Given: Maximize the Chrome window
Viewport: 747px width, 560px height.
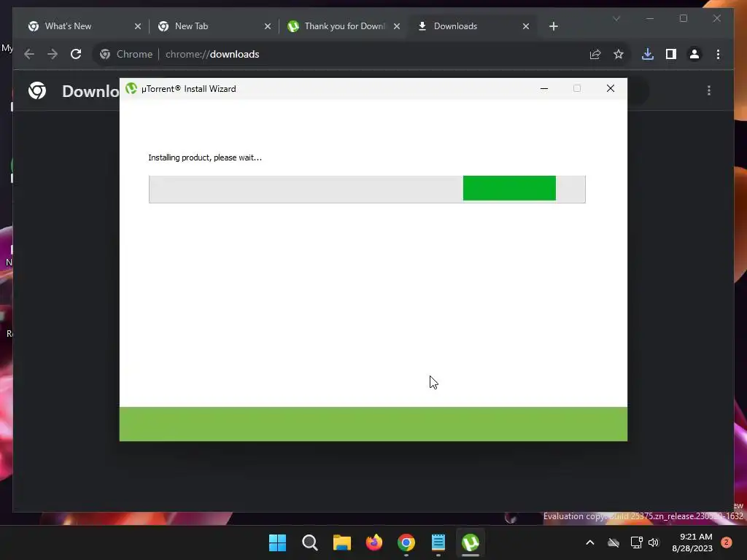Looking at the screenshot, I should pyautogui.click(x=683, y=18).
